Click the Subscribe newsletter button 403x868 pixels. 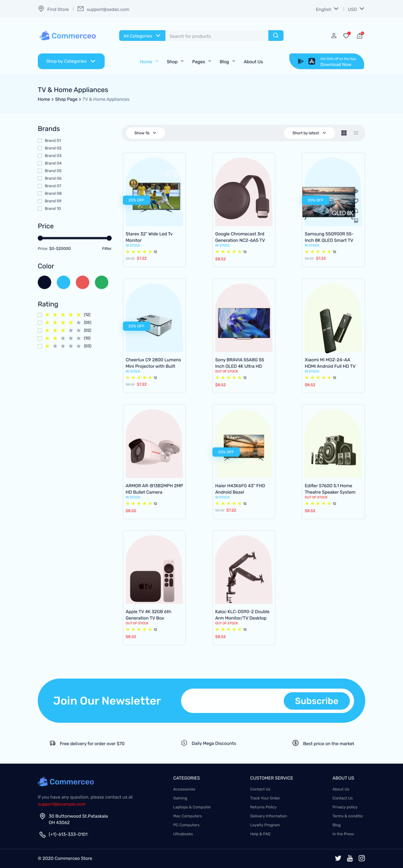[317, 701]
